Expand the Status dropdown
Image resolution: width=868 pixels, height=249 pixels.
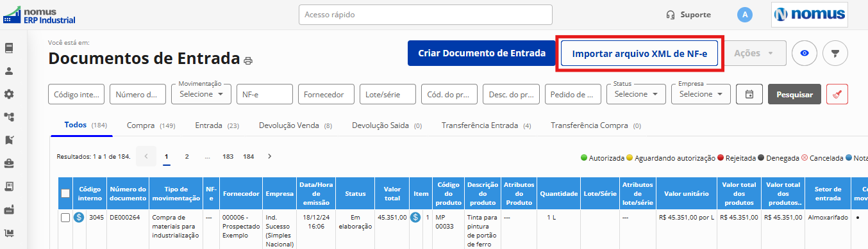click(636, 94)
